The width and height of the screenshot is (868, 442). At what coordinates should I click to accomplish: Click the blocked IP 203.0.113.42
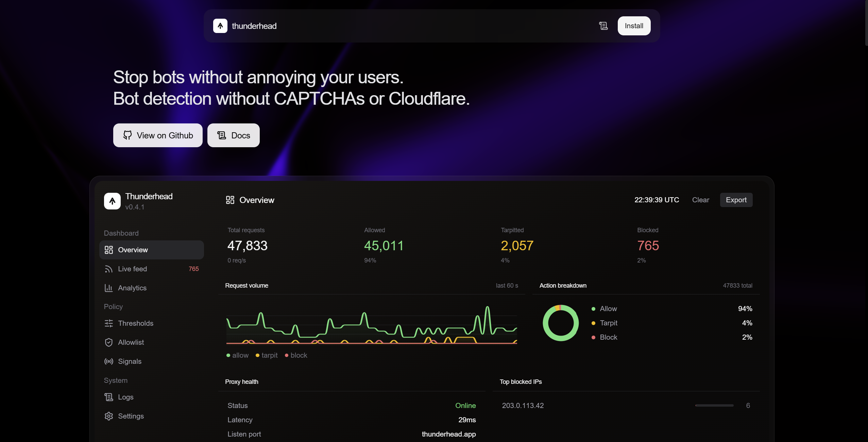pos(523,406)
